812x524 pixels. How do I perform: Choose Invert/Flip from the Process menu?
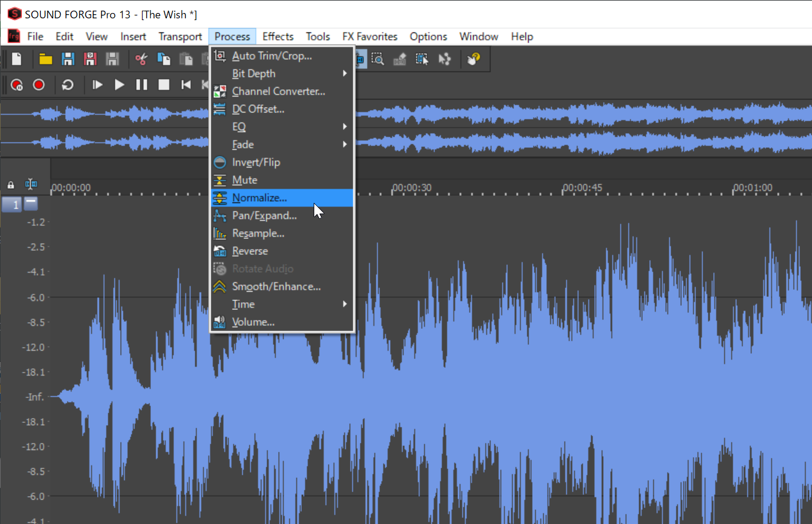(282, 163)
